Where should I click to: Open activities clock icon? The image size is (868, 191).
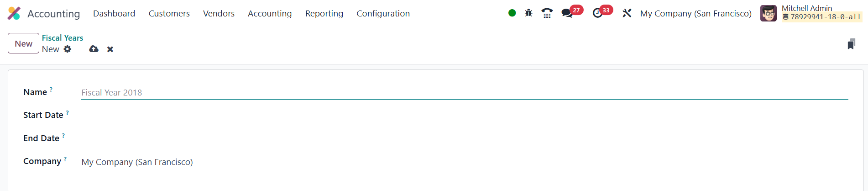[x=597, y=13]
